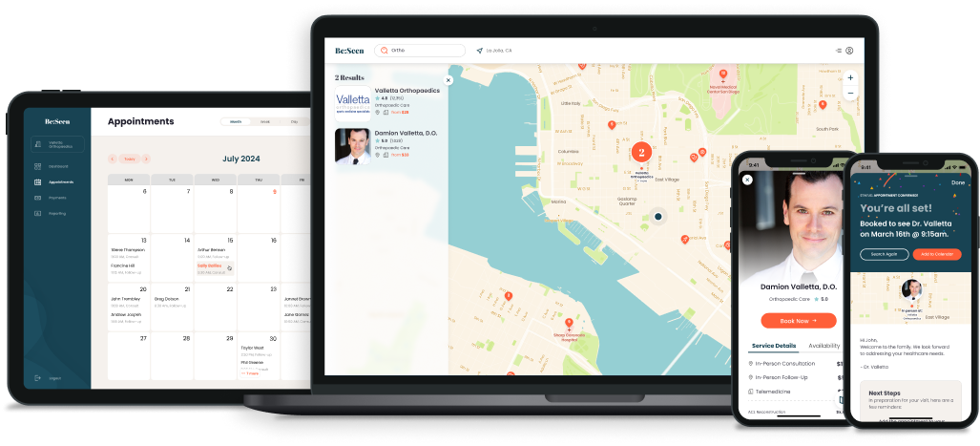
Task: Click the Logout icon on tablet
Action: pyautogui.click(x=37, y=378)
